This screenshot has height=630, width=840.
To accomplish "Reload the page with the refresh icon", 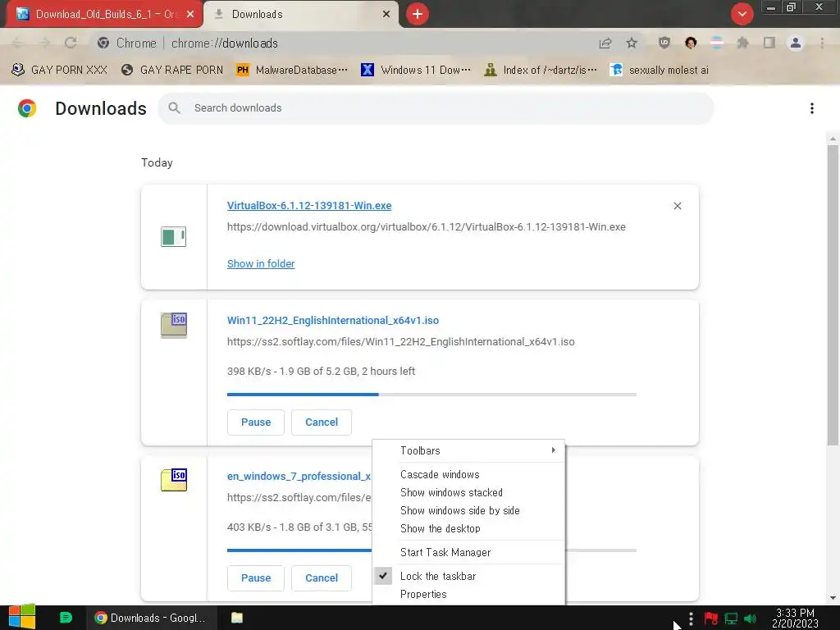I will (71, 43).
